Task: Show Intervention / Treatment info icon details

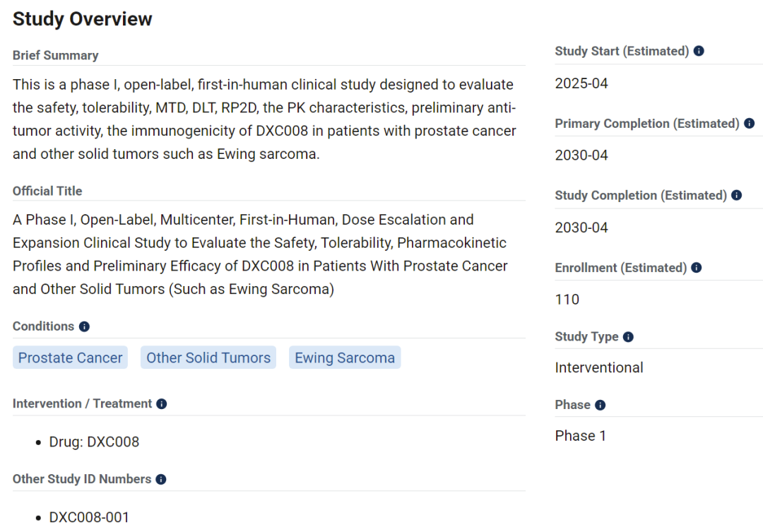Action: coord(162,404)
